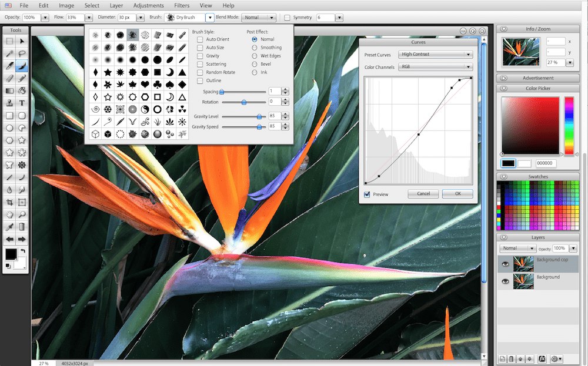Hide the Background layer visibility eye
This screenshot has height=366, width=588.
point(505,281)
